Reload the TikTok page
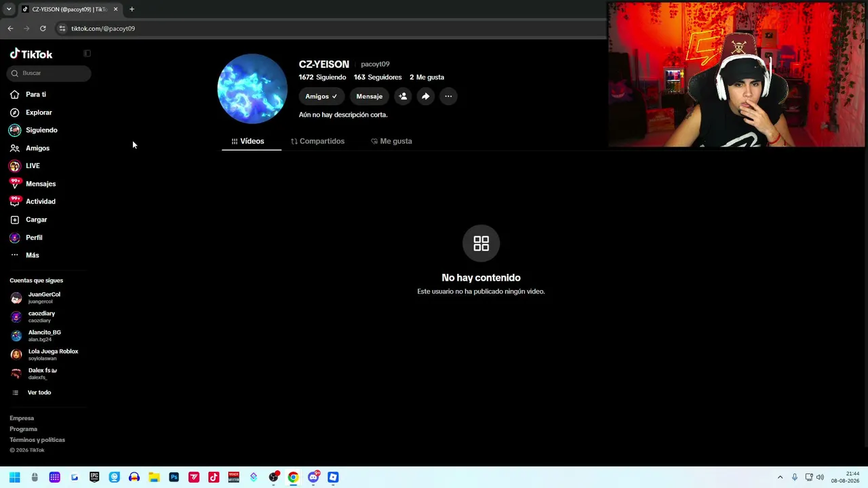The image size is (868, 488). (x=43, y=28)
